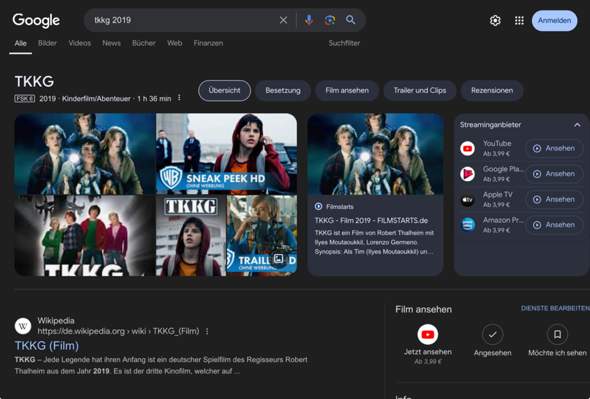
Task: Click Ansehen for Amazon Prime
Action: point(554,225)
